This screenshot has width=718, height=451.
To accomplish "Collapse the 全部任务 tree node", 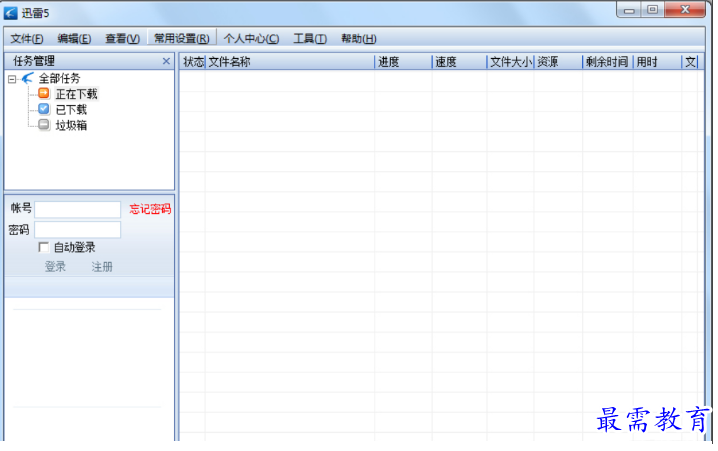I will (x=12, y=79).
